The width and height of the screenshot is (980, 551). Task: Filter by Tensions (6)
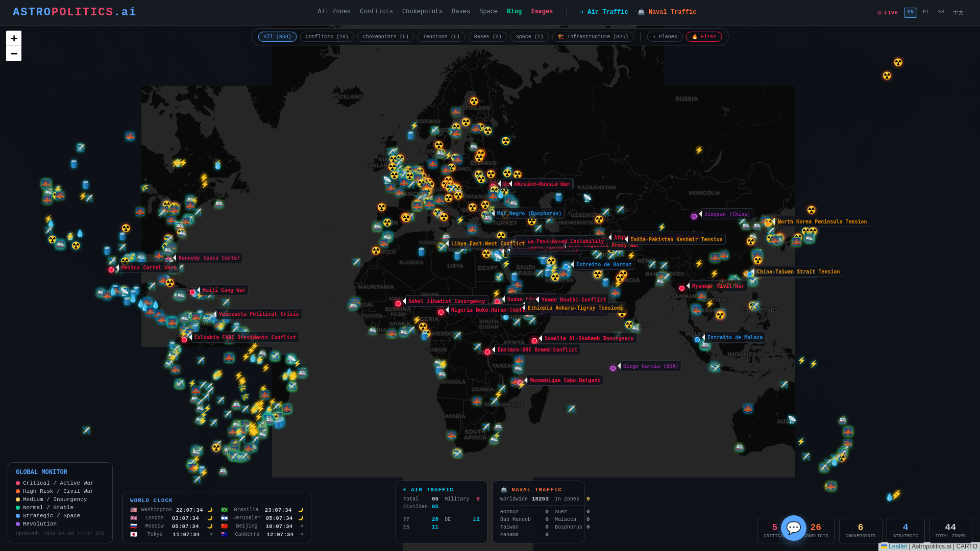pyautogui.click(x=441, y=37)
